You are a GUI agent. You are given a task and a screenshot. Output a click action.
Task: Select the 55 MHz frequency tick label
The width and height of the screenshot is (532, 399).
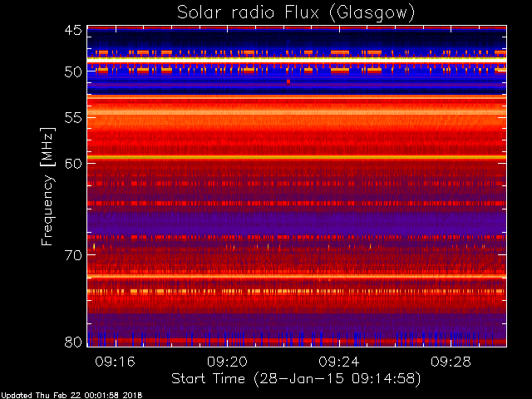(73, 118)
